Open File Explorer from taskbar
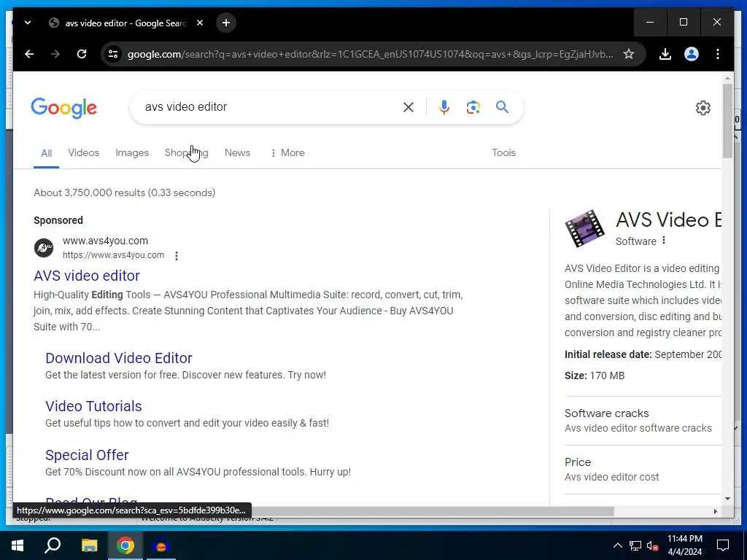Image resolution: width=747 pixels, height=560 pixels. pyautogui.click(x=89, y=545)
